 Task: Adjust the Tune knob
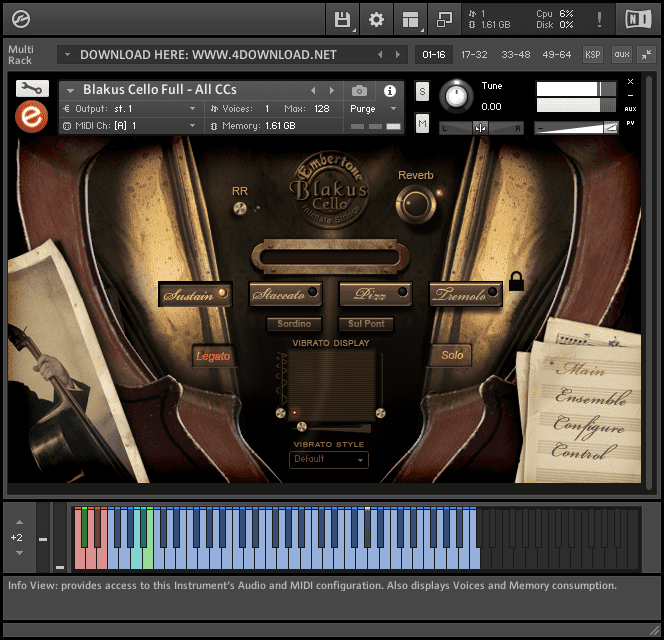click(x=456, y=96)
